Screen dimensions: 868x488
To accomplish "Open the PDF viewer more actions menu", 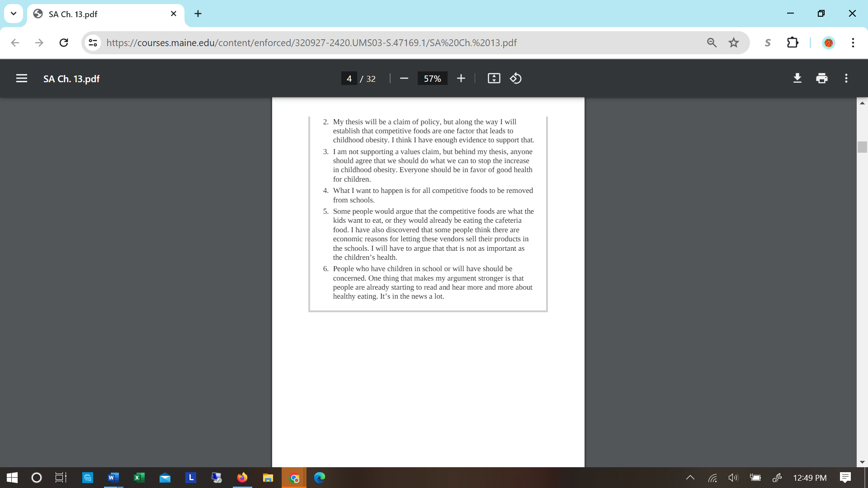I will click(x=846, y=79).
